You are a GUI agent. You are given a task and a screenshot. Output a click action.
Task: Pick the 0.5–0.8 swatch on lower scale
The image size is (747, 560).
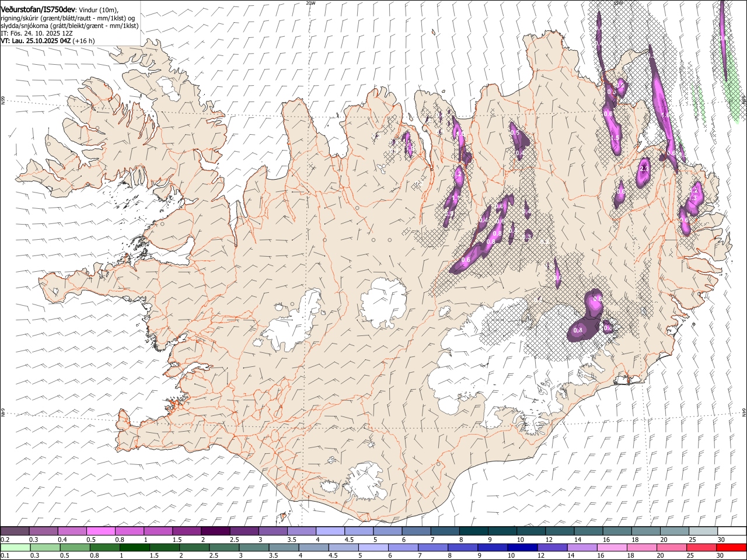75,547
